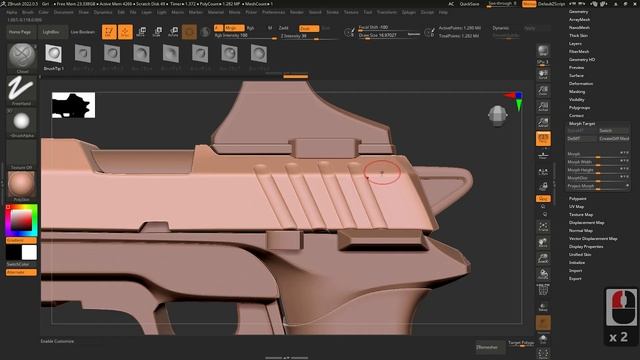This screenshot has width=640, height=360.
Task: Toggle the Alternate color button
Action: click(x=21, y=272)
